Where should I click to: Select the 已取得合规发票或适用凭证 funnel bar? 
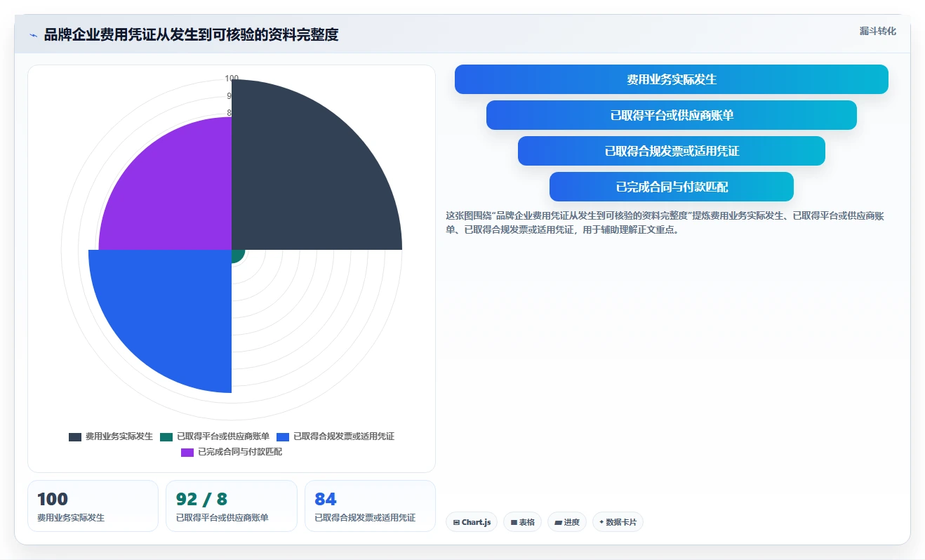(672, 151)
